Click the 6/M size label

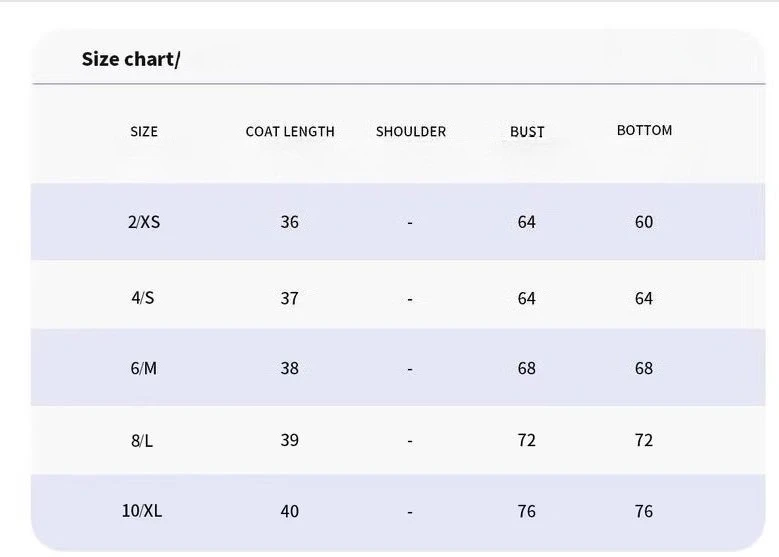[144, 368]
